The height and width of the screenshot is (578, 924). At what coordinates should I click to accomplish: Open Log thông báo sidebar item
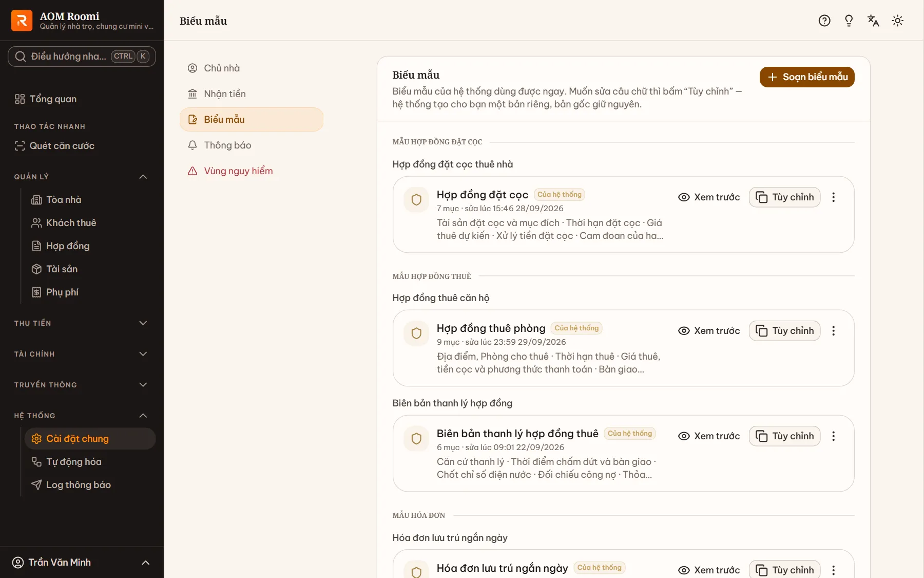[90, 485]
